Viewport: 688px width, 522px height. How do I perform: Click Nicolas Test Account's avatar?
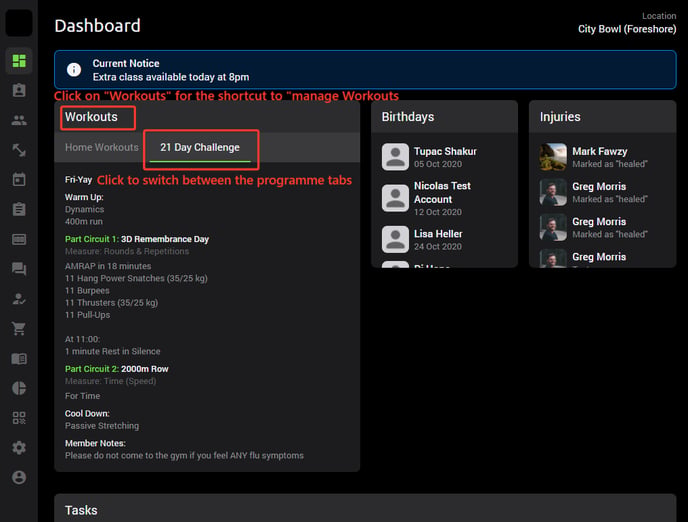pos(395,198)
